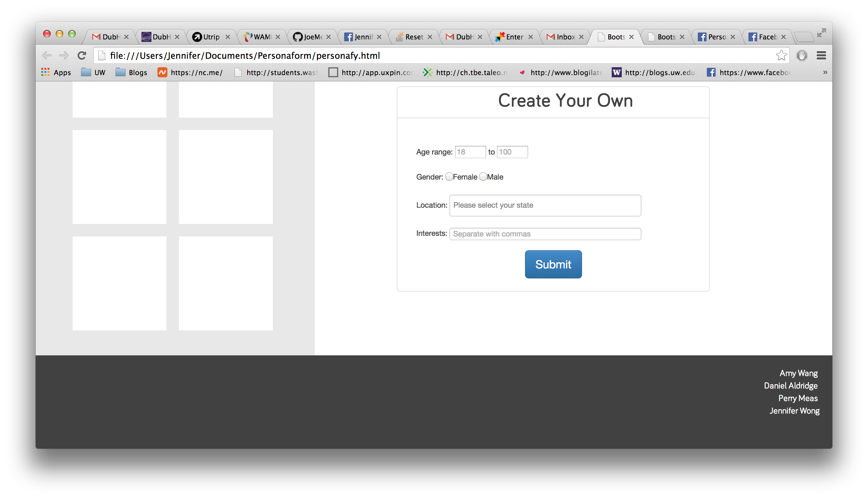Image resolution: width=868 pixels, height=498 pixels.
Task: Select the Female radio button
Action: click(449, 176)
